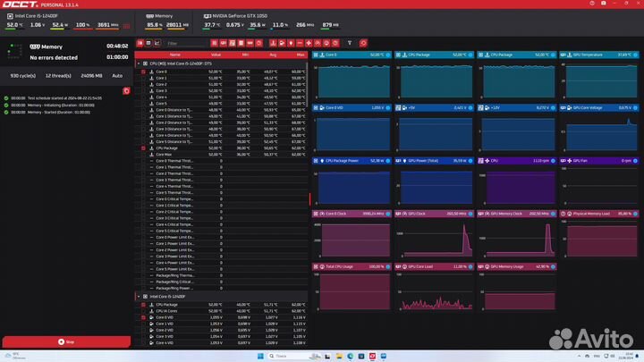Image resolution: width=644 pixels, height=362 pixels.
Task: Sort by the Max column header
Action: [x=301, y=55]
